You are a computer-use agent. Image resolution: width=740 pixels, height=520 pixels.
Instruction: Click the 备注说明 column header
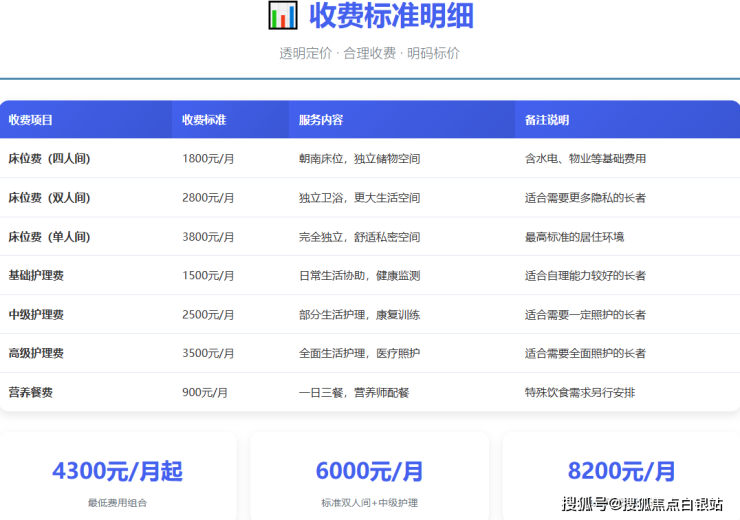547,120
